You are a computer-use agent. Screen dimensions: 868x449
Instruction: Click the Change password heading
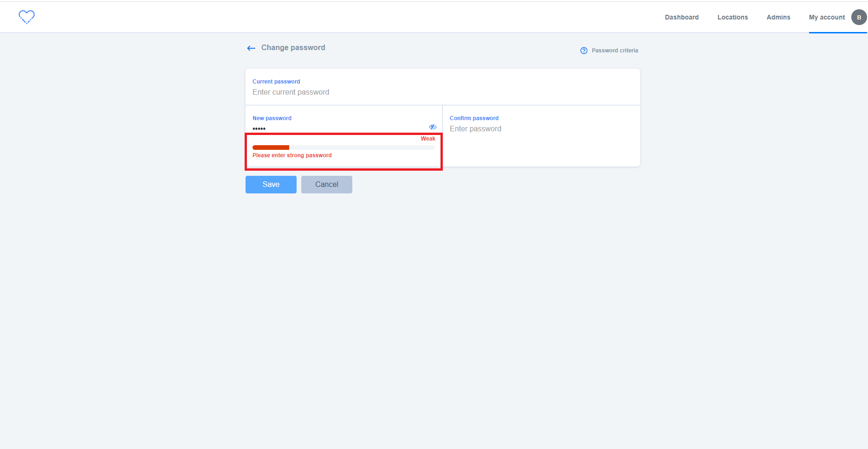pos(292,47)
